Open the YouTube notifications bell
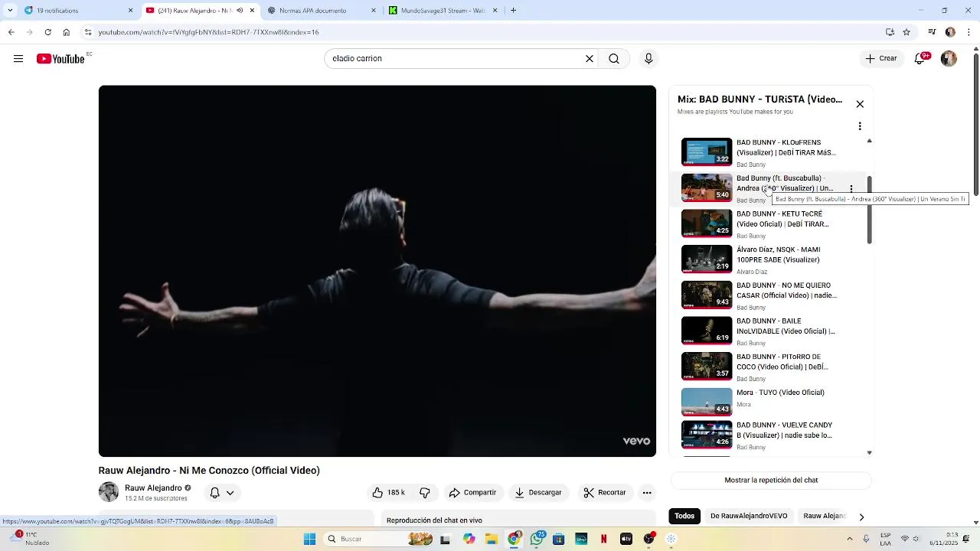The height and width of the screenshot is (551, 980). coord(921,59)
